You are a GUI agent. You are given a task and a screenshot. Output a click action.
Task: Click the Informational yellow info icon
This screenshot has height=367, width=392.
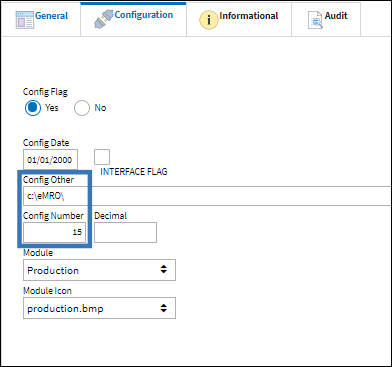click(209, 20)
